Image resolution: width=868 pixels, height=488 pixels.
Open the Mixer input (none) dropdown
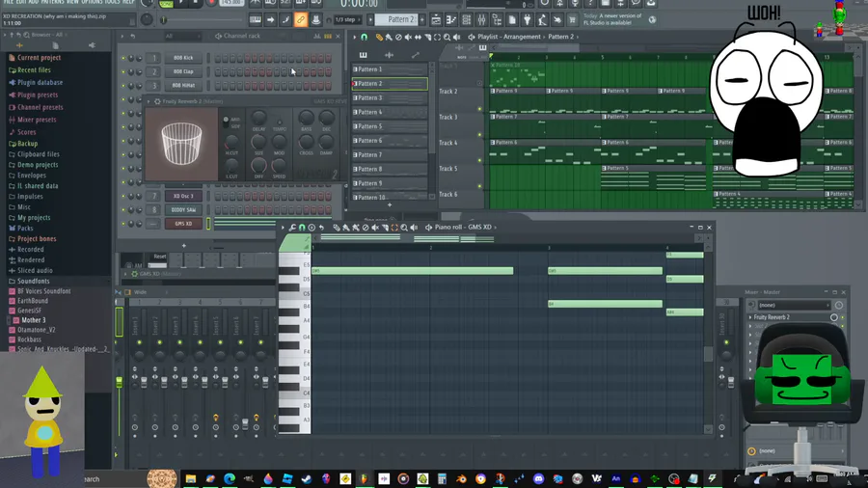(794, 306)
